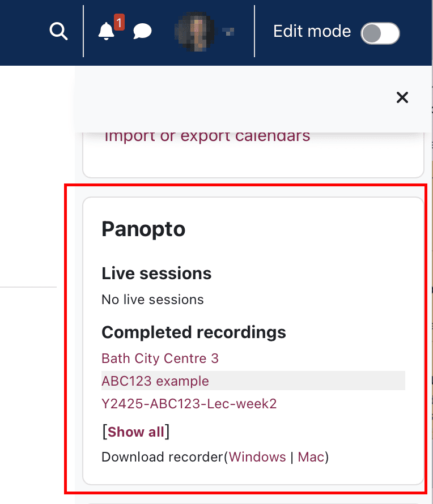Open the Y2425-ABC123-Lec-week2 recording
This screenshot has width=433, height=504.
189,404
